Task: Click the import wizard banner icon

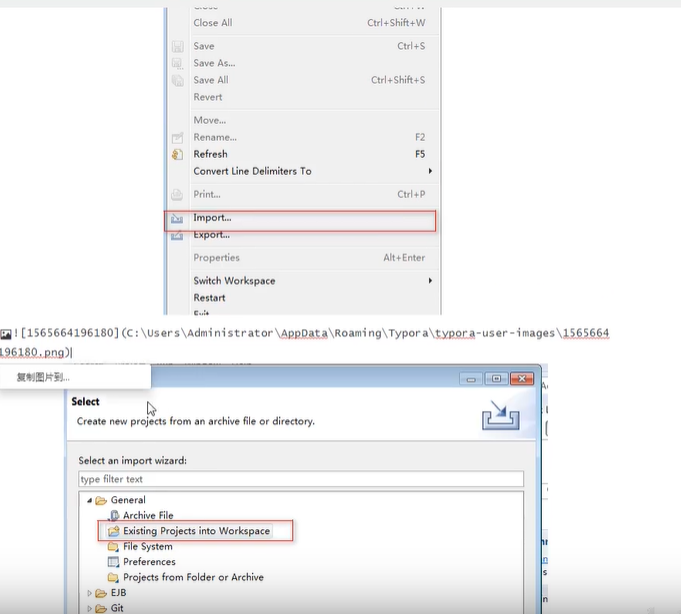Action: 501,415
